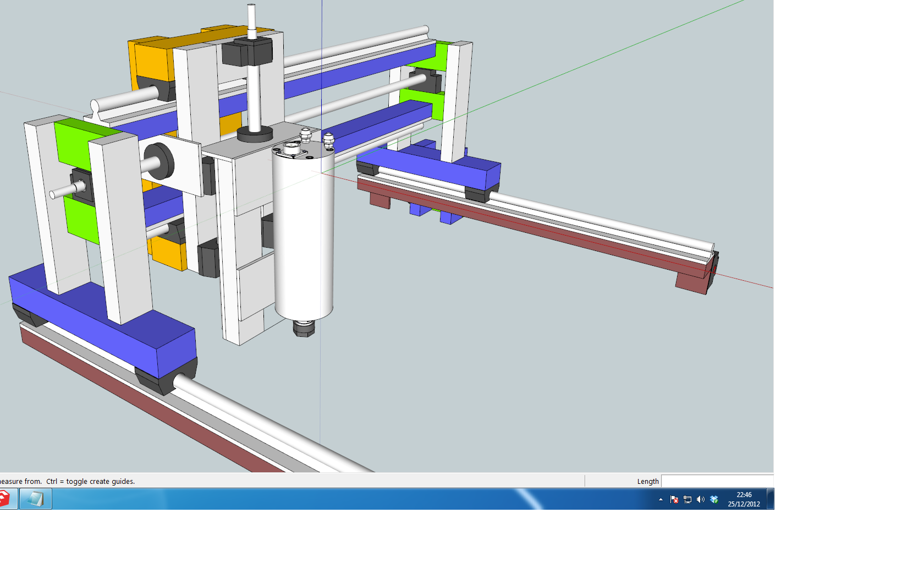Viewport: 924px width, 578px height.
Task: Select the black Z-axis motor at the top
Action: pos(248,52)
